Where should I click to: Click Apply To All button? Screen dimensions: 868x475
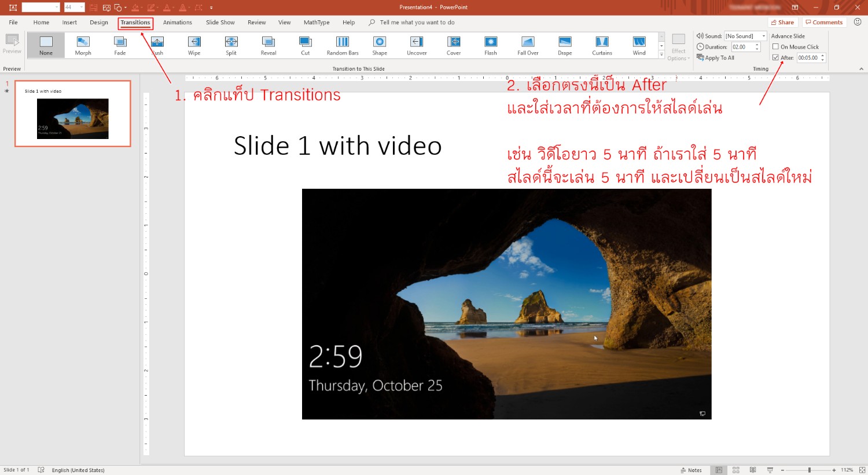(x=716, y=58)
